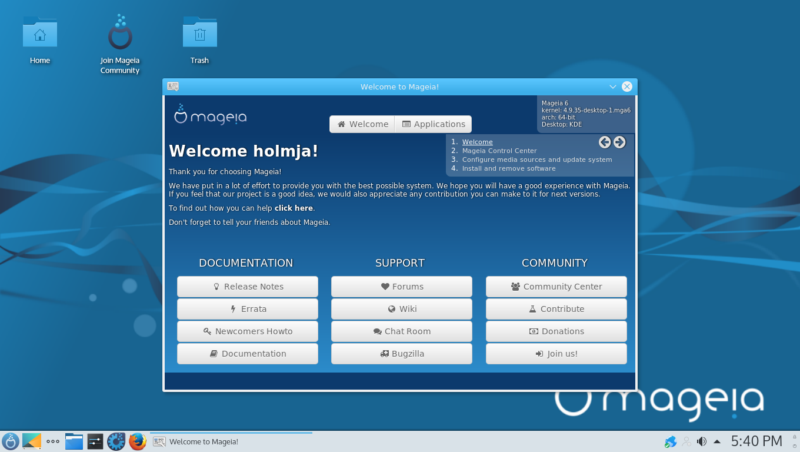
Task: Click the 'Desktop: KDE' system info text
Action: point(561,124)
